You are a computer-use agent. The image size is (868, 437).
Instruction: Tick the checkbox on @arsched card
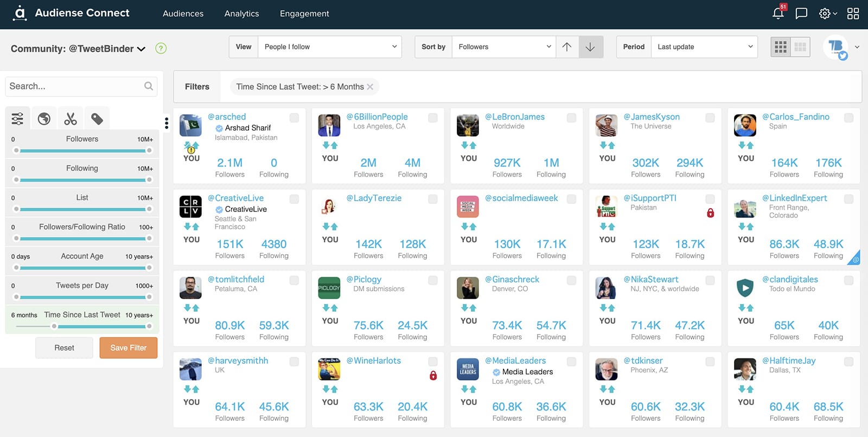(294, 118)
